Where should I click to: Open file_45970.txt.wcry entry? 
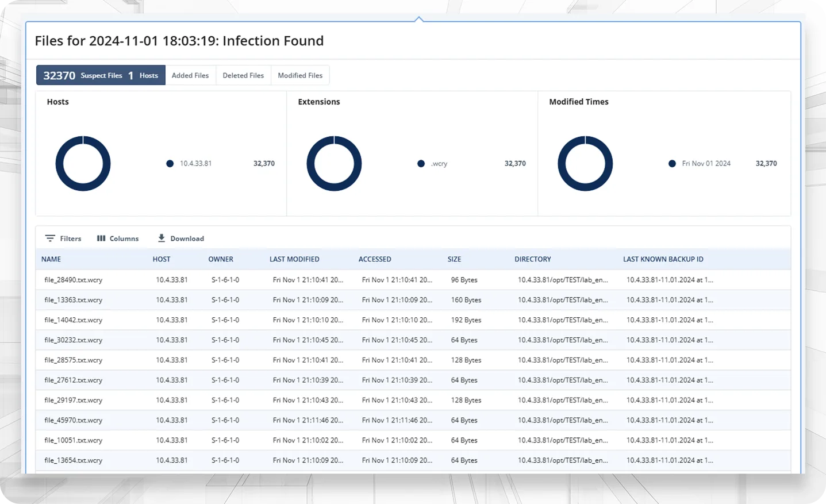[x=73, y=420]
